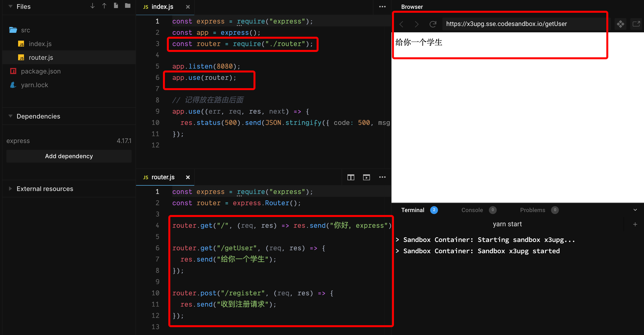
Task: Click the Add dependency button
Action: point(69,156)
